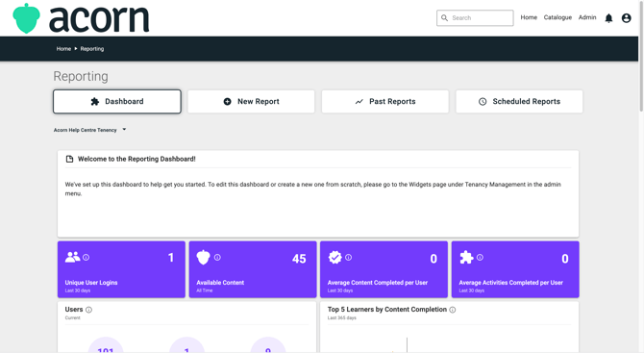644x353 pixels.
Task: Click the Average Content Completed per User label
Action: 378,283
